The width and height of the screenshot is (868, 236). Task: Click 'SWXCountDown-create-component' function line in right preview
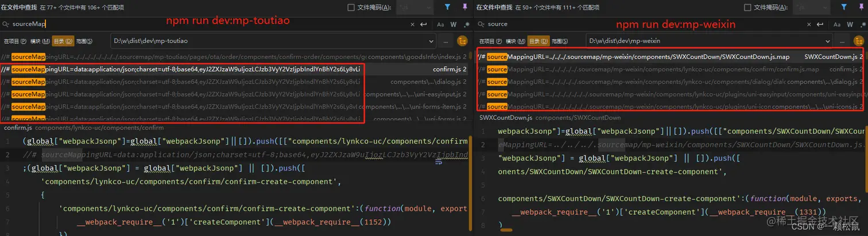coord(683,199)
